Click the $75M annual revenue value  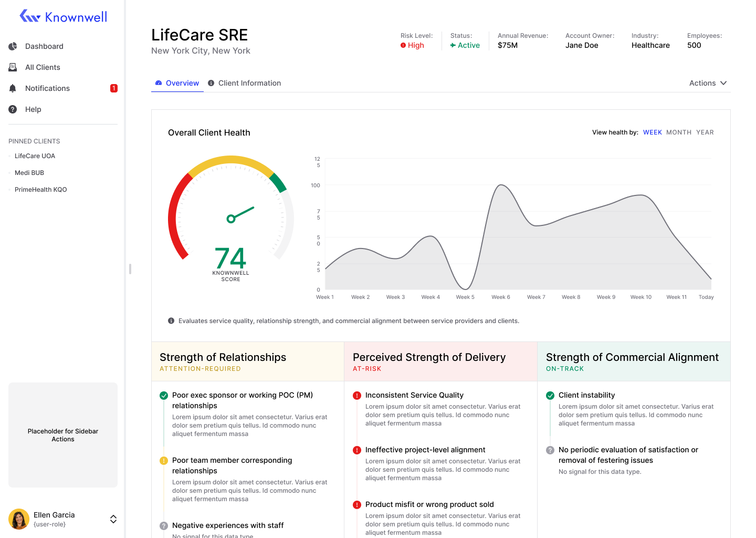[508, 45]
